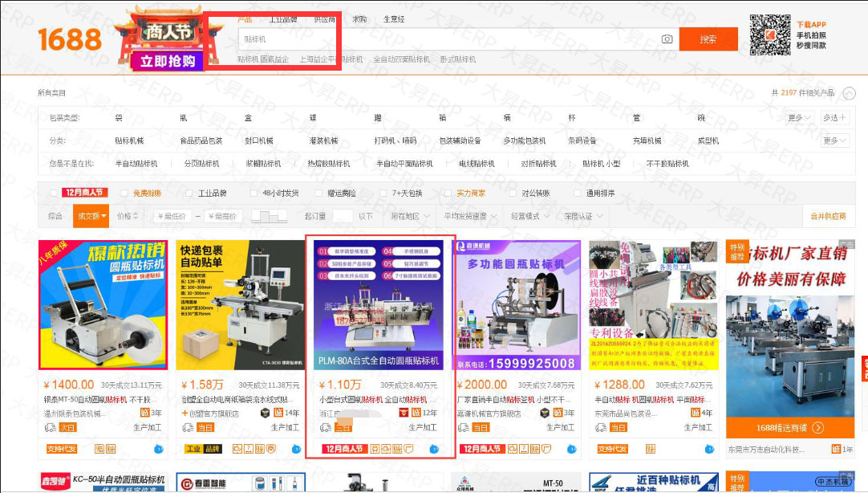This screenshot has width=868, height=493.
Task: Click the delivery truck icon on ¥1400.00 product
Action: tap(51, 428)
